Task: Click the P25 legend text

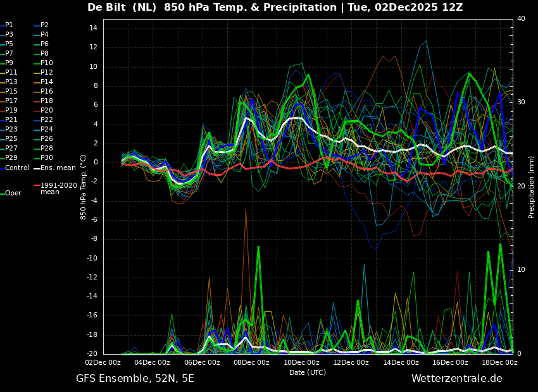Action: coord(11,138)
